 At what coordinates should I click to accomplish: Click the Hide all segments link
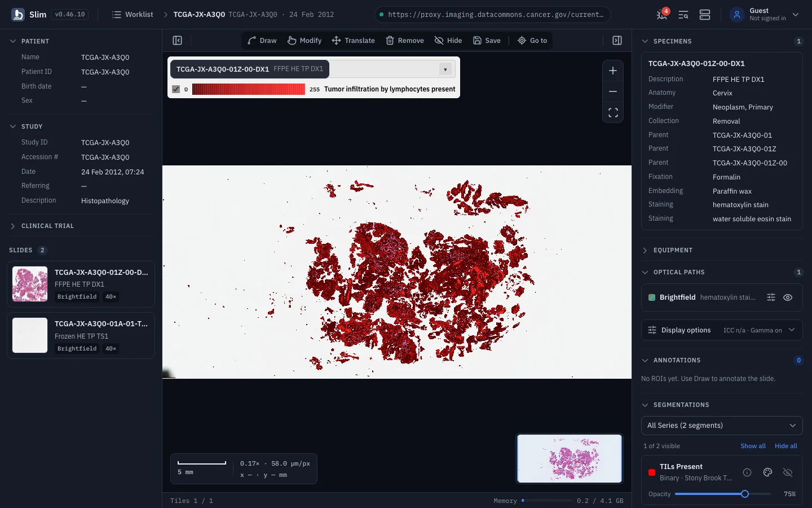pyautogui.click(x=785, y=446)
